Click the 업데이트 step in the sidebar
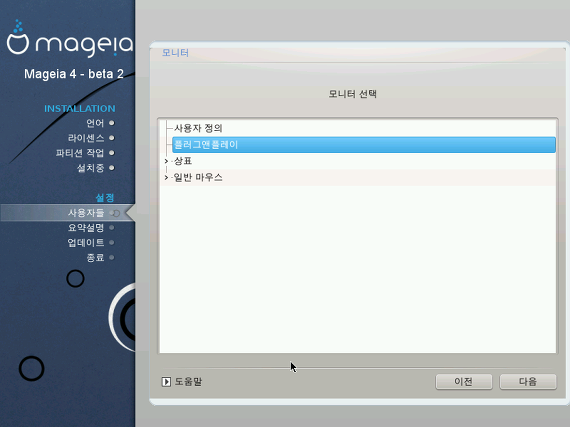Screen dimensions: 570x427 (x=86, y=242)
